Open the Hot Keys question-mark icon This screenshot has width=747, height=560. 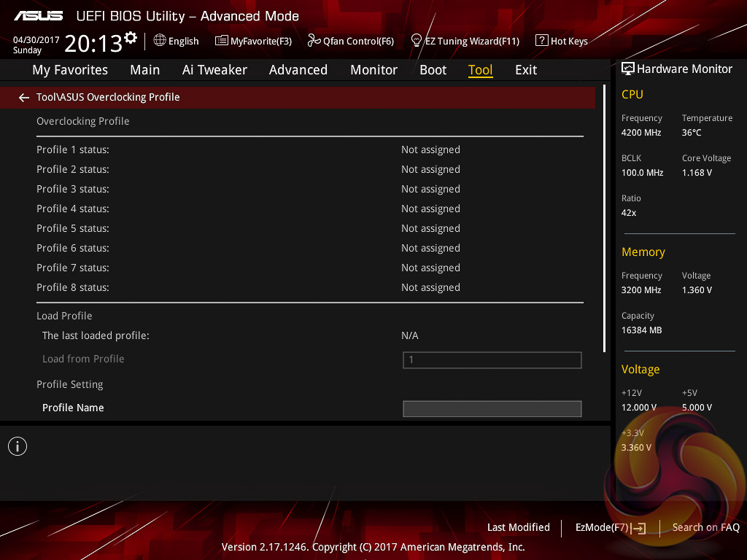point(542,41)
